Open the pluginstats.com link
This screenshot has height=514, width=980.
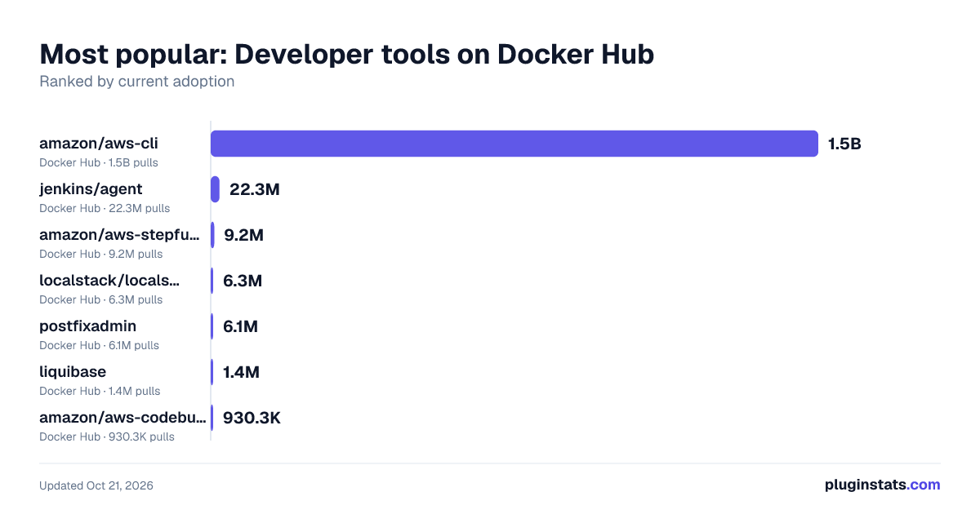click(x=882, y=485)
